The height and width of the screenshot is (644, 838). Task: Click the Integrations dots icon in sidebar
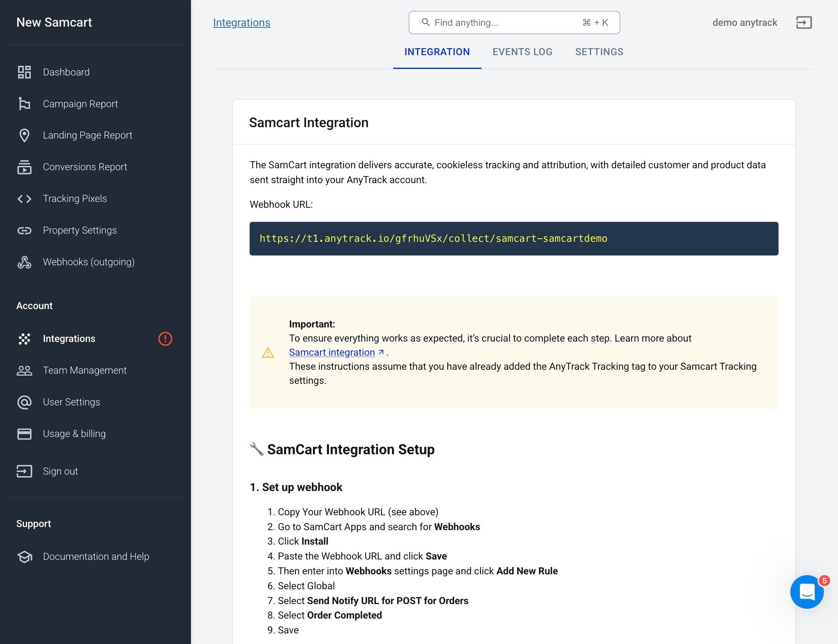[24, 339]
